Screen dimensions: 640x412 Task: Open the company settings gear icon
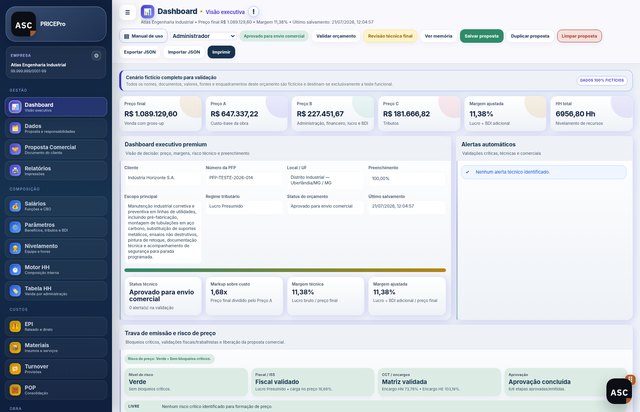click(96, 56)
